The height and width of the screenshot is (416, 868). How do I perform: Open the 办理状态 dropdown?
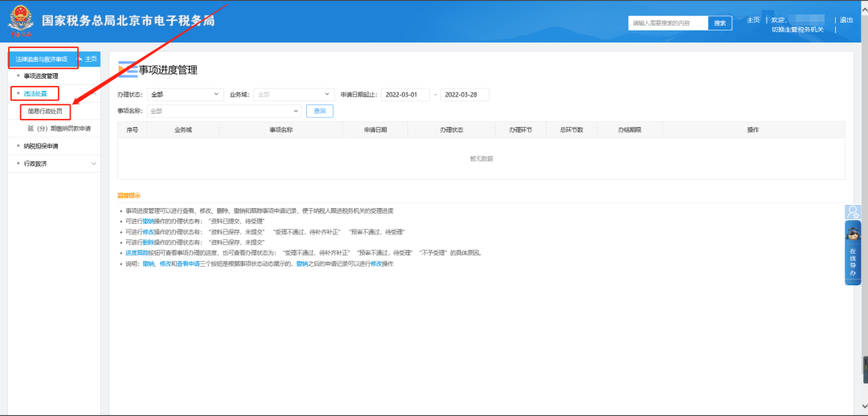click(x=186, y=95)
